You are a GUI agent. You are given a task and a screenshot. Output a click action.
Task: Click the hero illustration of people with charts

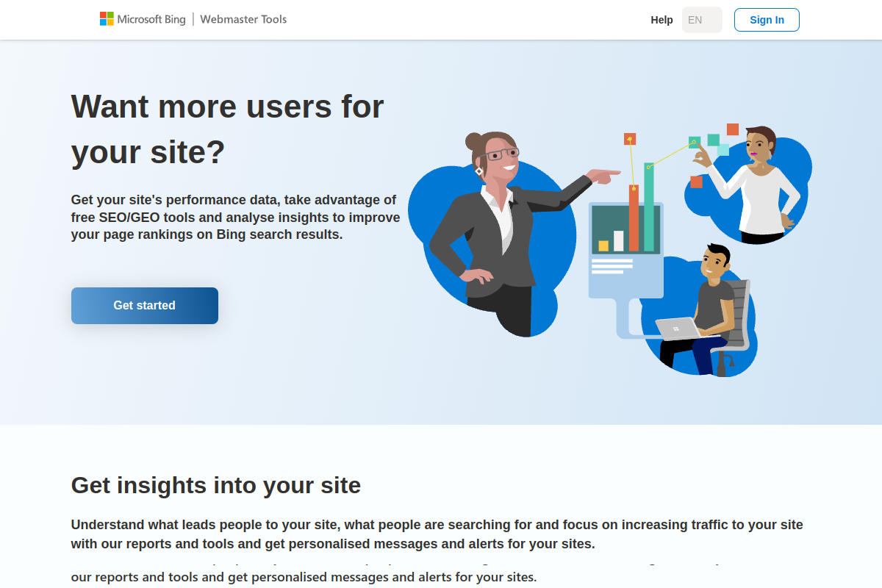click(610, 250)
